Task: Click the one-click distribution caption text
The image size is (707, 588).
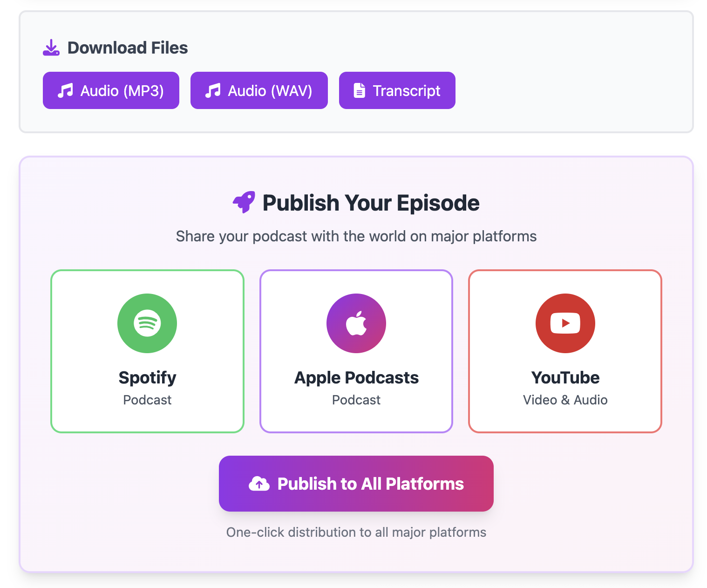Action: pos(356,532)
